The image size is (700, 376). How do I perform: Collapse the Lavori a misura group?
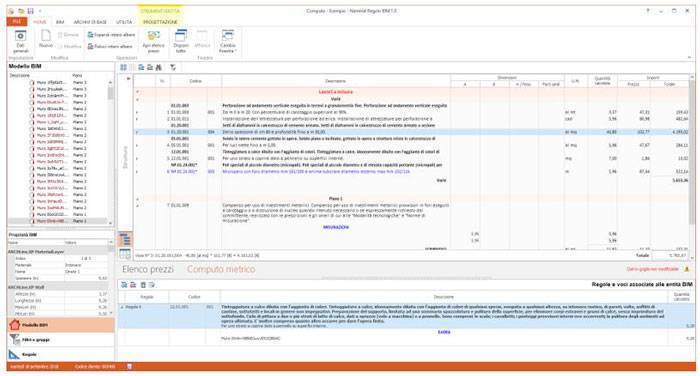[138, 92]
